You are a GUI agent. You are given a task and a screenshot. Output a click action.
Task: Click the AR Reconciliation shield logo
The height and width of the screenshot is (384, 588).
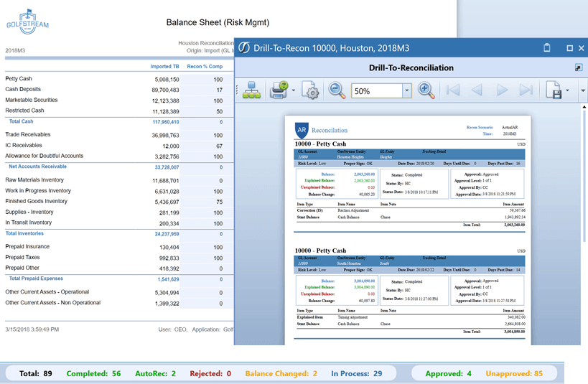(302, 130)
